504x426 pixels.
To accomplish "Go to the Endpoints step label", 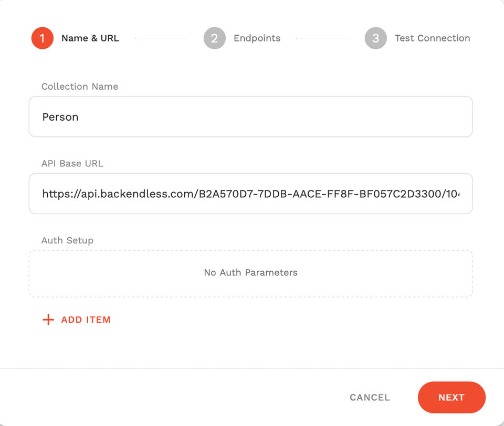I will [x=257, y=38].
